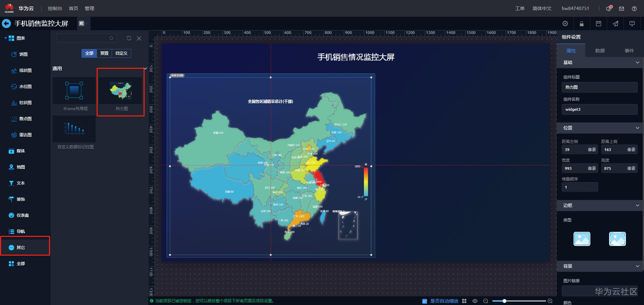Screen dimensions: 644x305
Task: Click the 图片链接 input field
Action: coord(599,291)
